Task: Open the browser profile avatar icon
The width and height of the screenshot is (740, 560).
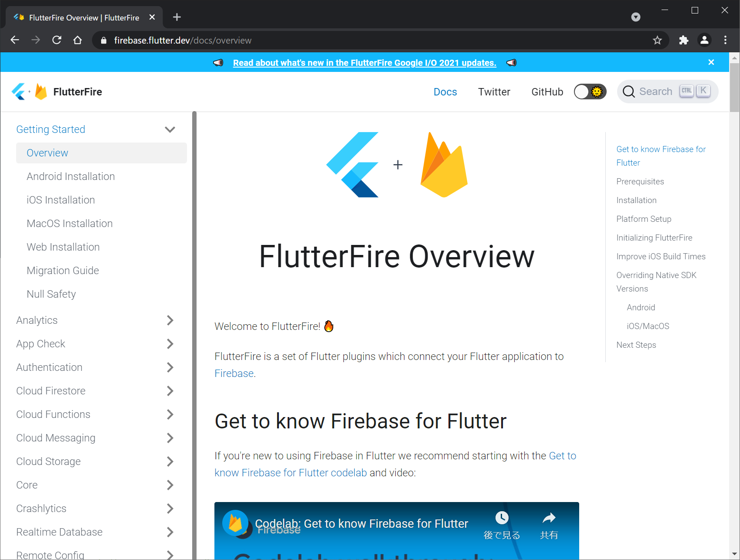Action: tap(704, 40)
